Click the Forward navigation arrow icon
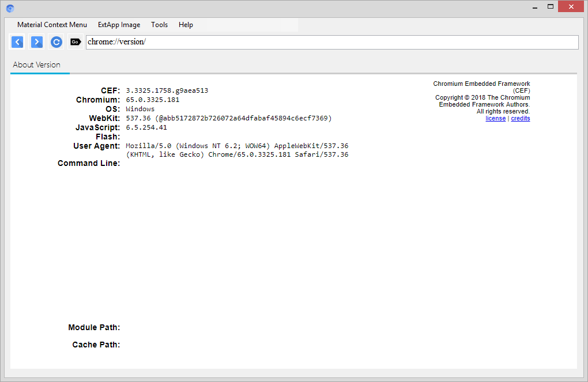 coord(37,42)
